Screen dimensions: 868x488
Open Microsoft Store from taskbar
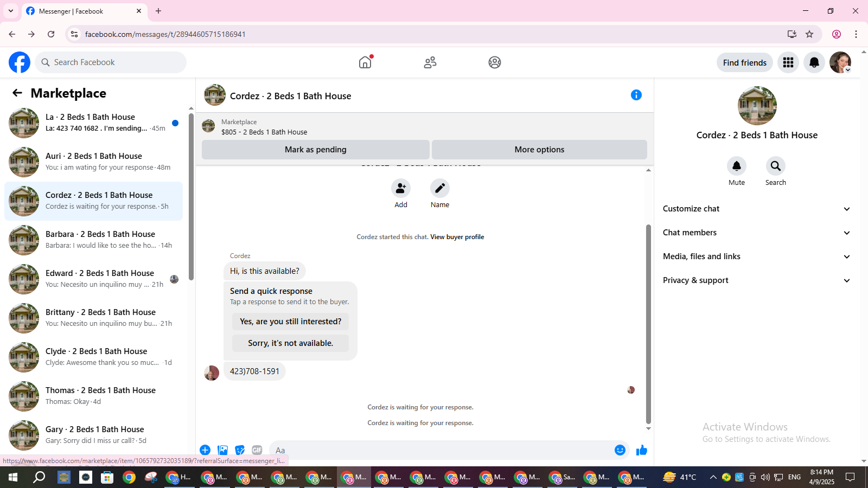(x=107, y=477)
